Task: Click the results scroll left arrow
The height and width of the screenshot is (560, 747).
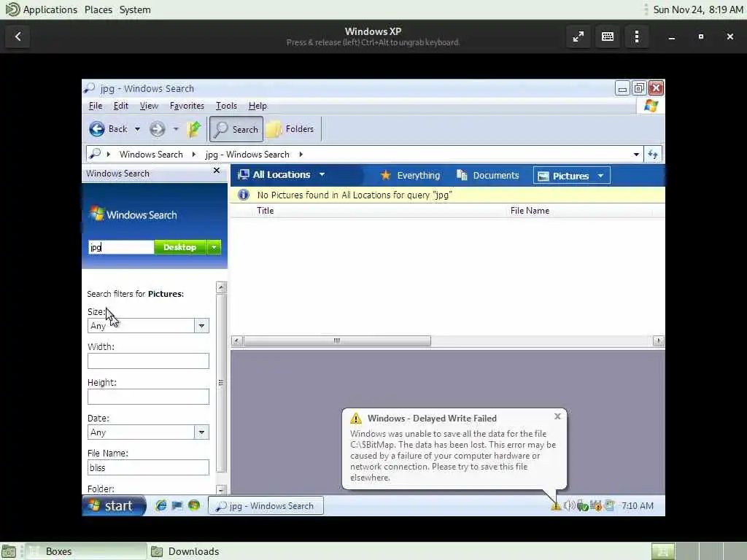Action: tap(237, 341)
